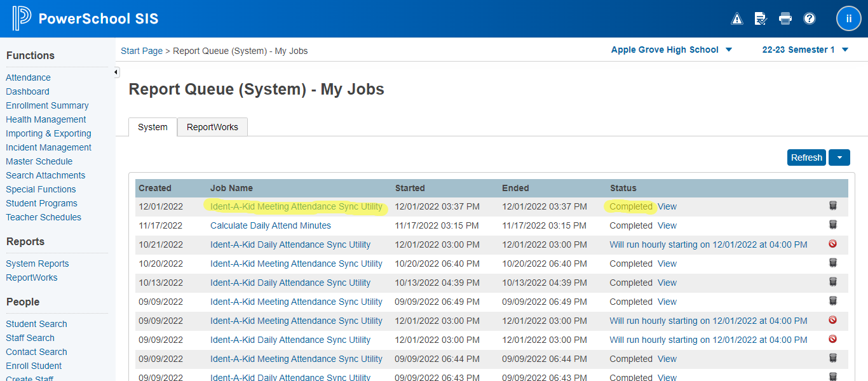Select the 11/17/2022 03:15 PM Started cell

coord(437,225)
